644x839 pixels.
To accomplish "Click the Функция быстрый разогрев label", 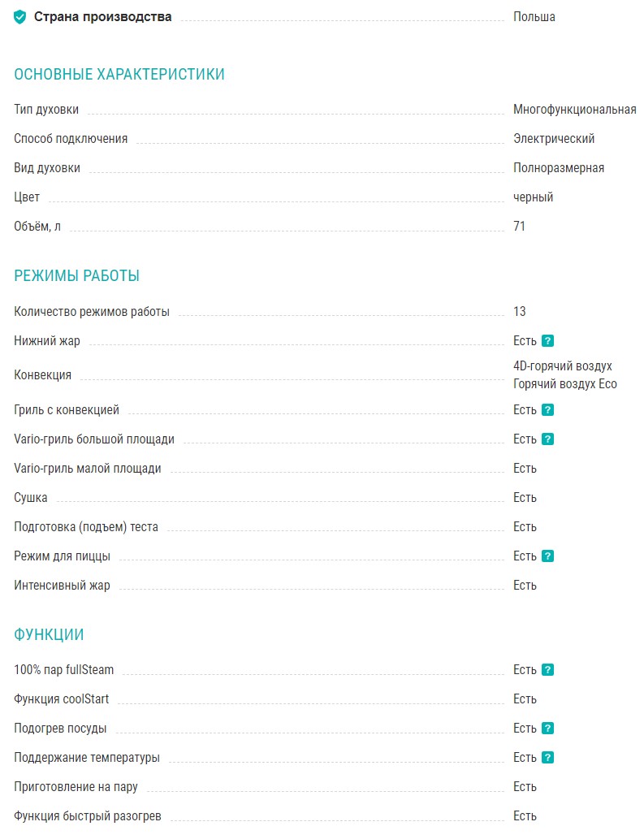I will tap(88, 816).
